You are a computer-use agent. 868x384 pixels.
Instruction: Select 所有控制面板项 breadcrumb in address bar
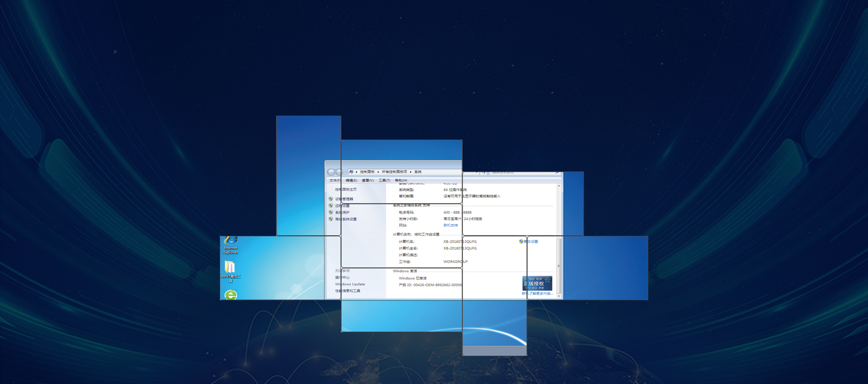(x=394, y=172)
